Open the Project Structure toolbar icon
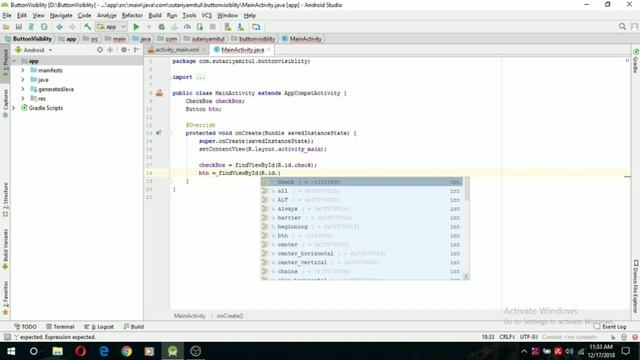Screen dimensions: 640x360 point(256,27)
